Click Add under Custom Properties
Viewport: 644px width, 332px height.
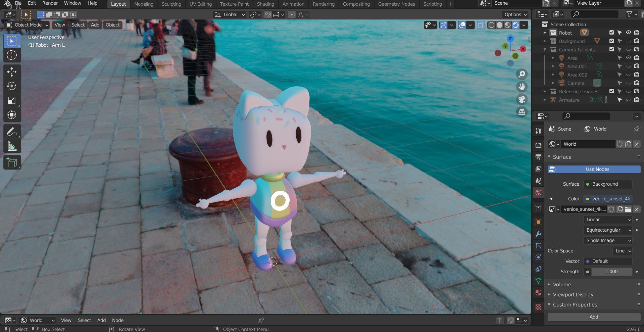tap(594, 317)
